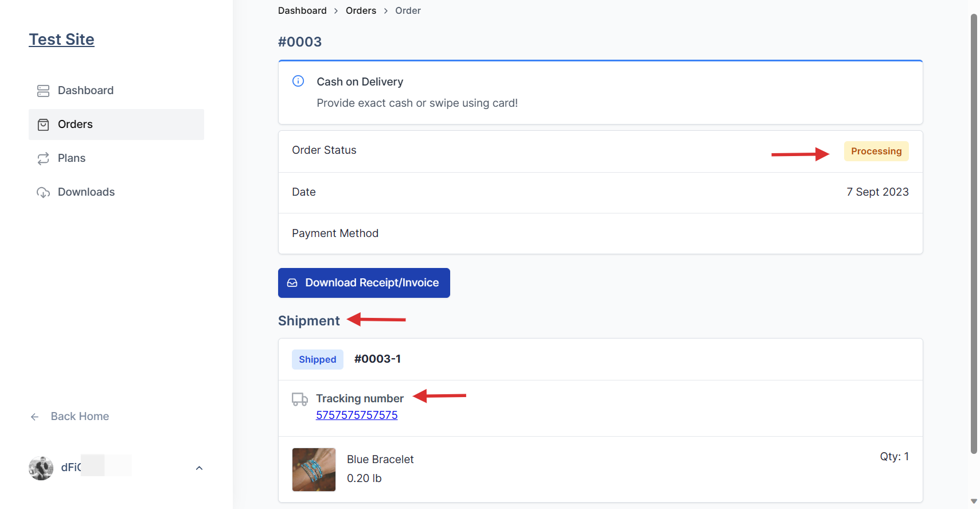
Task: Open tracking number 5757575757575 link
Action: [x=357, y=415]
